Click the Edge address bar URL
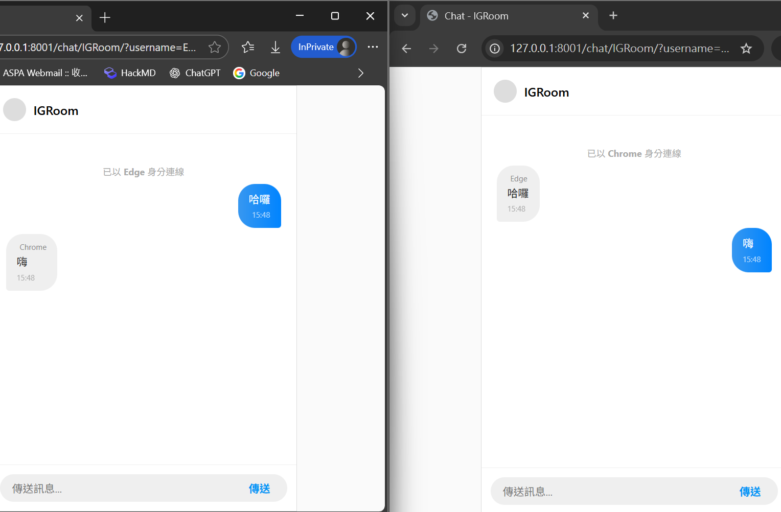The height and width of the screenshot is (512, 781). [x=98, y=47]
